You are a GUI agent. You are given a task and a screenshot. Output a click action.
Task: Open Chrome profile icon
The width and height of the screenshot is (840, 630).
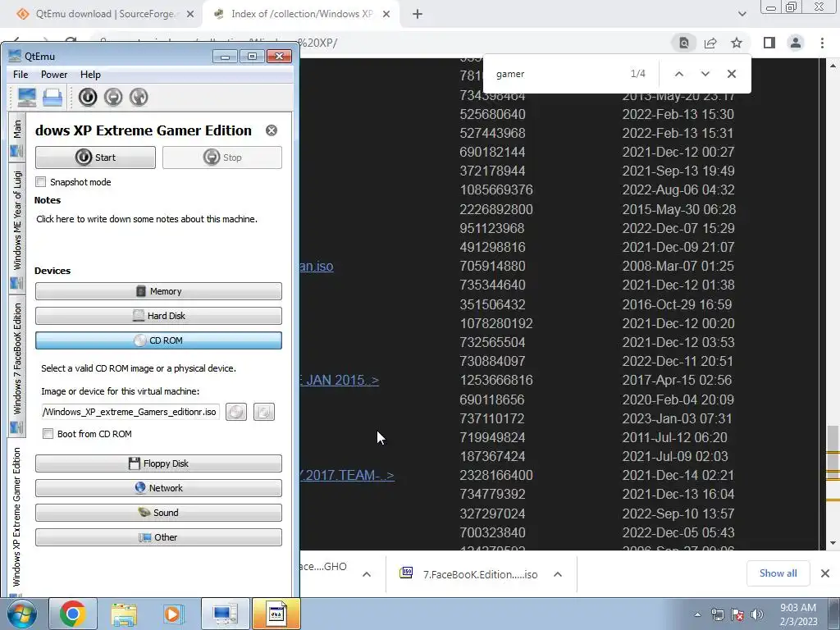[x=796, y=43]
